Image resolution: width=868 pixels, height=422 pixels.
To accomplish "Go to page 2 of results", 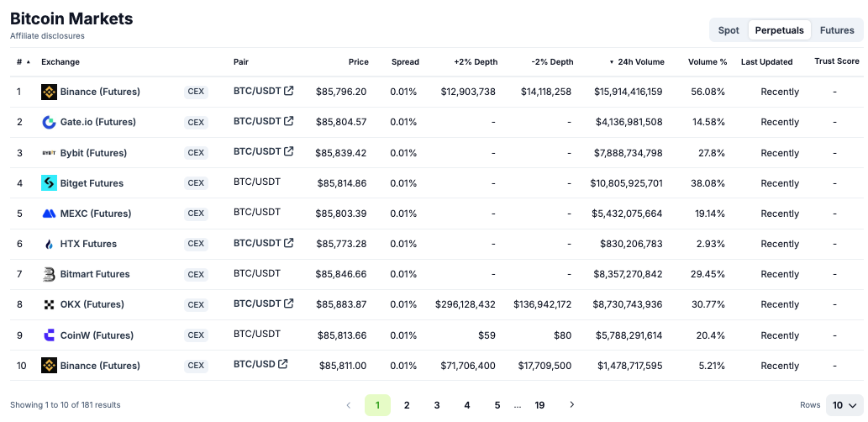I will pos(407,405).
